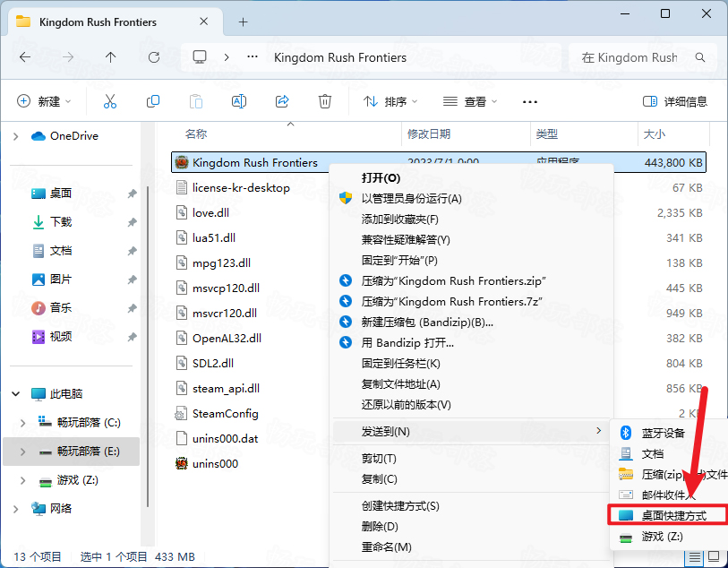
Task: Click the Share icon in toolbar
Action: (282, 101)
